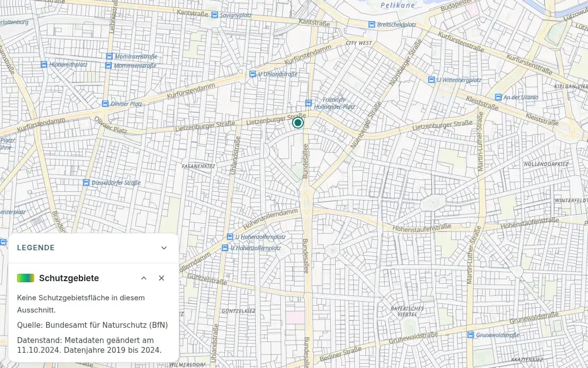Image resolution: width=588 pixels, height=368 pixels.
Task: Click the CITY WEST district label
Action: 359,43
